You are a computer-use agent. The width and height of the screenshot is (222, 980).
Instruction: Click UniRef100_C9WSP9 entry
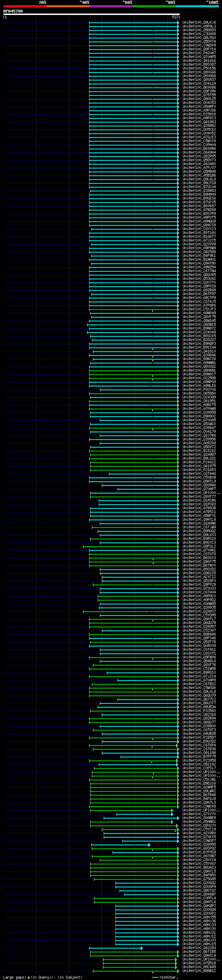pyautogui.click(x=199, y=45)
